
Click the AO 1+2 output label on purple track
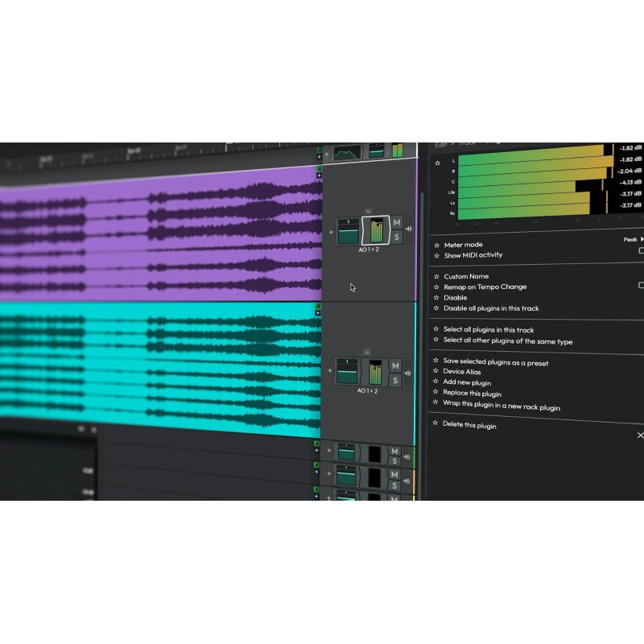(x=369, y=250)
